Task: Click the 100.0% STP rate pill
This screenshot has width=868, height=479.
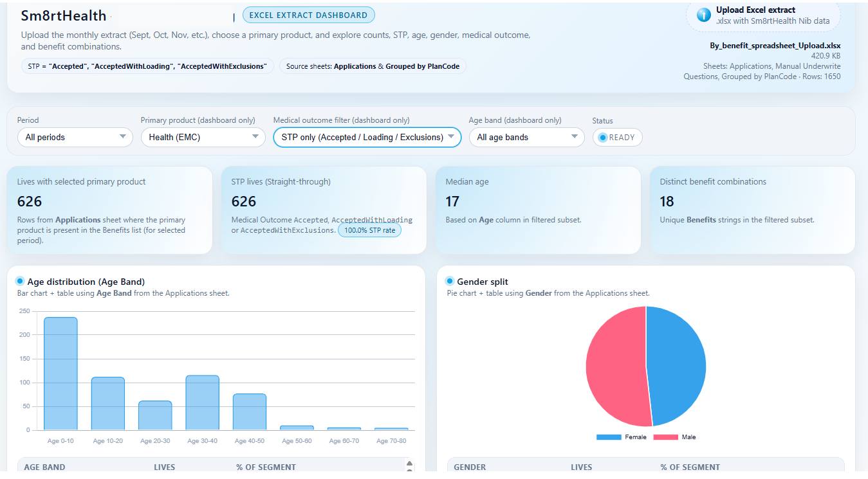Action: point(369,230)
